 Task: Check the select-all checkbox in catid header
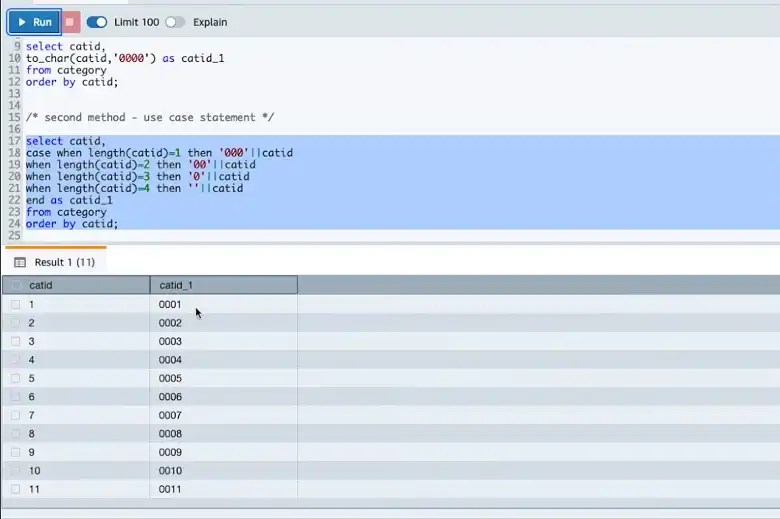pos(15,285)
